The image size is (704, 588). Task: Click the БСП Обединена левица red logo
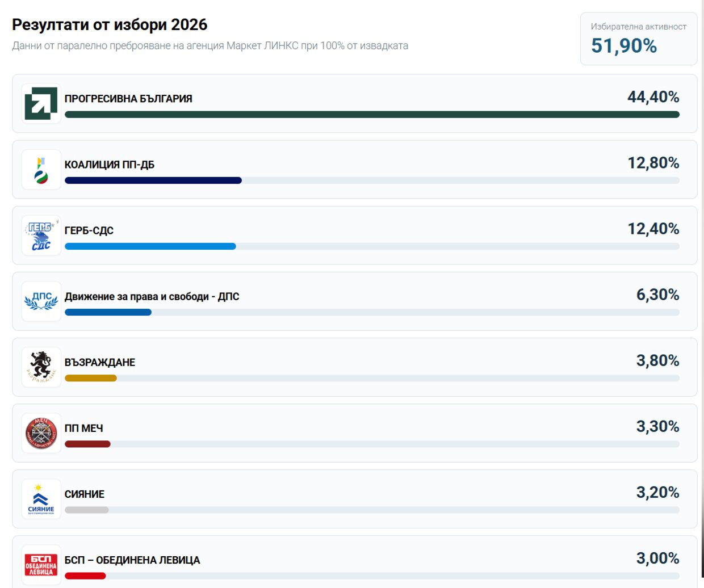(x=41, y=565)
